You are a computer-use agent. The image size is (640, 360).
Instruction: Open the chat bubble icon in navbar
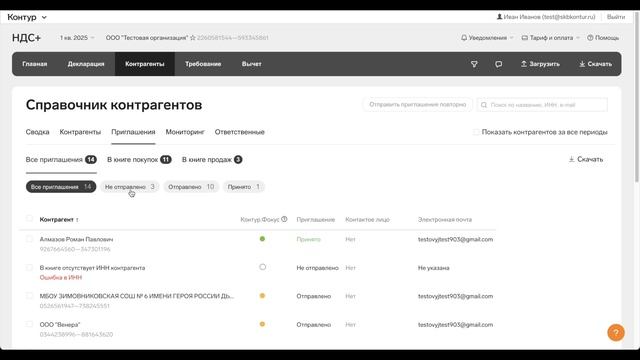coord(498,64)
